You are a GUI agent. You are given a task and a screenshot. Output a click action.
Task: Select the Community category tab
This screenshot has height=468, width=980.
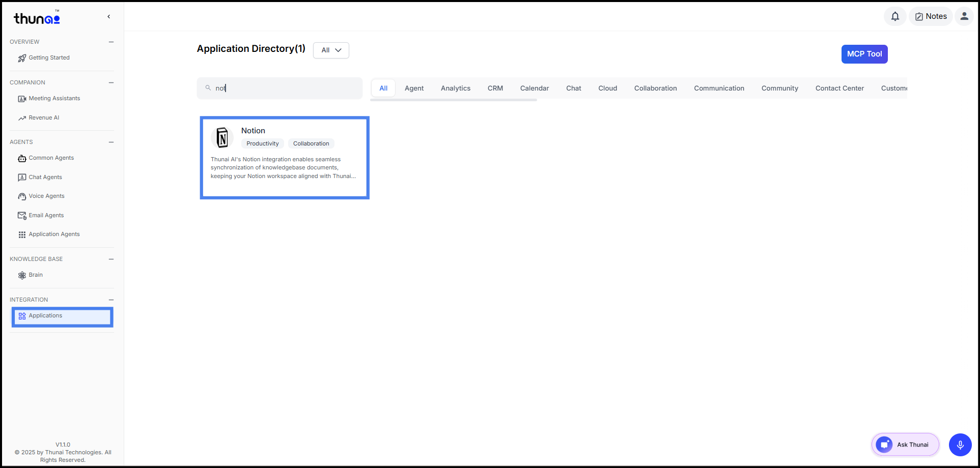780,89
